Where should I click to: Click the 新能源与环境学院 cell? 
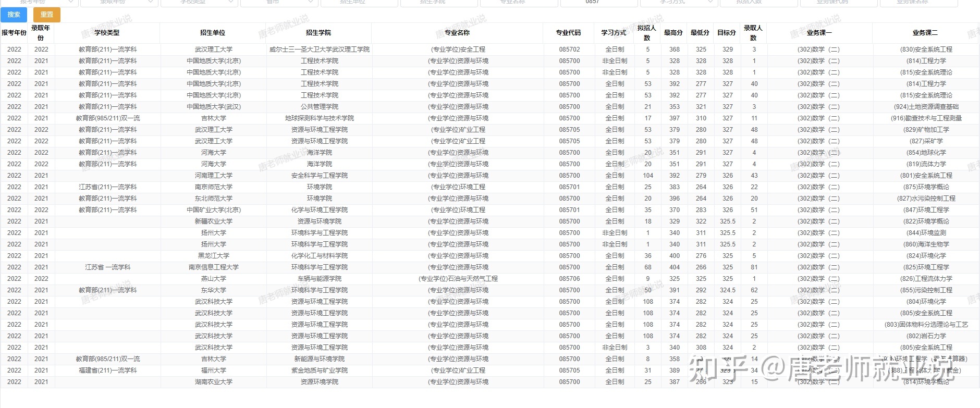pyautogui.click(x=320, y=359)
